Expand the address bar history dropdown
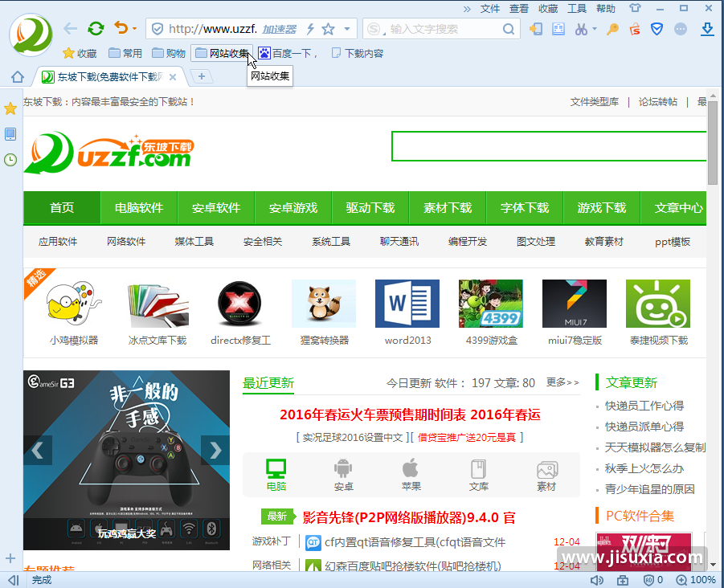724x588 pixels. coord(347,29)
